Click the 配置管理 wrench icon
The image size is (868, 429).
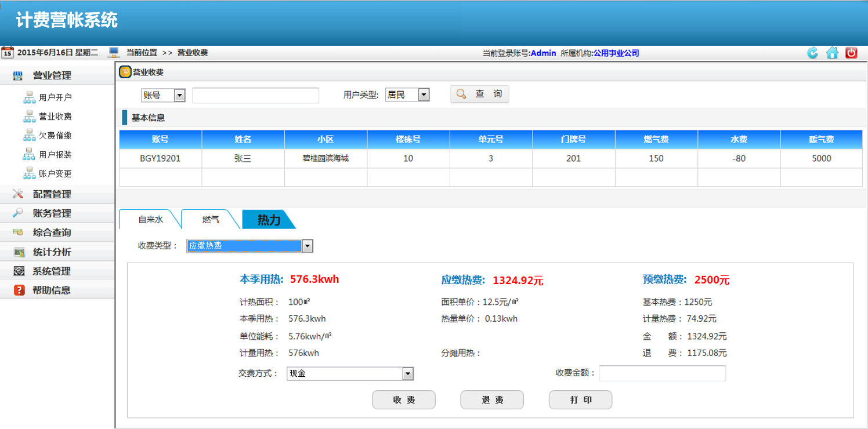tap(18, 194)
